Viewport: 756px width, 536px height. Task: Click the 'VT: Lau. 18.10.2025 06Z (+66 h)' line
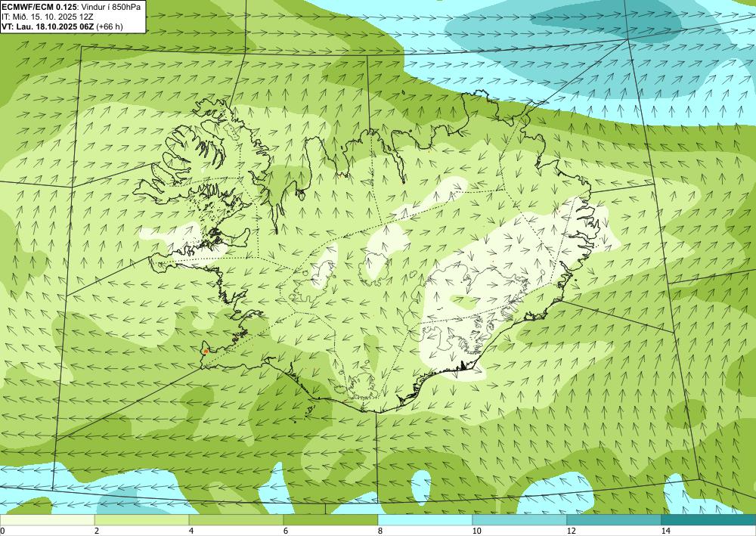pos(62,26)
